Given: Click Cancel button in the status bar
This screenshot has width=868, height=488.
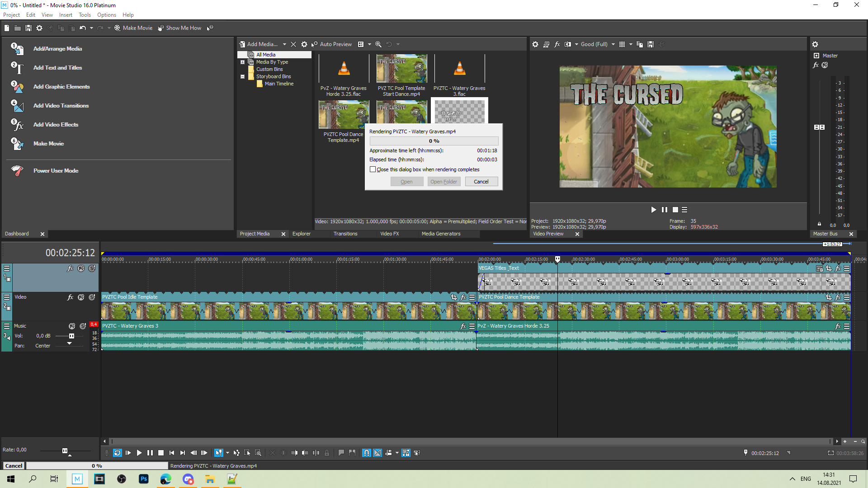Looking at the screenshot, I should tap(14, 466).
